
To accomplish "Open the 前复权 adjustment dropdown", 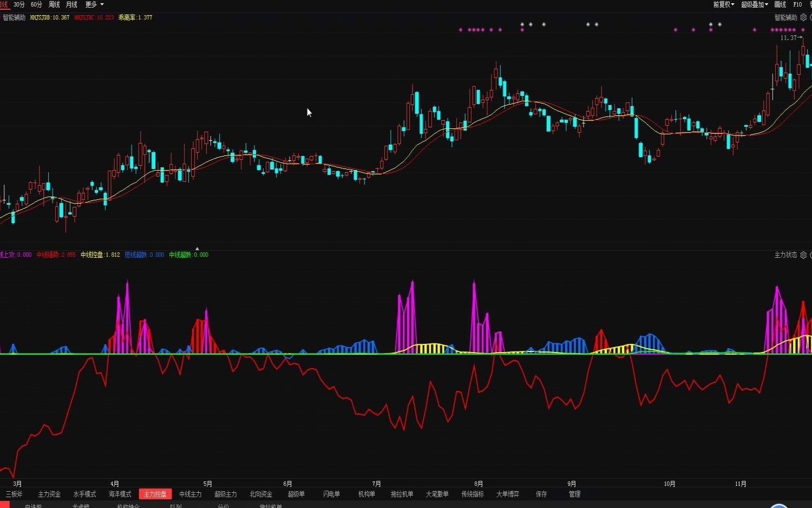I will (x=724, y=4).
